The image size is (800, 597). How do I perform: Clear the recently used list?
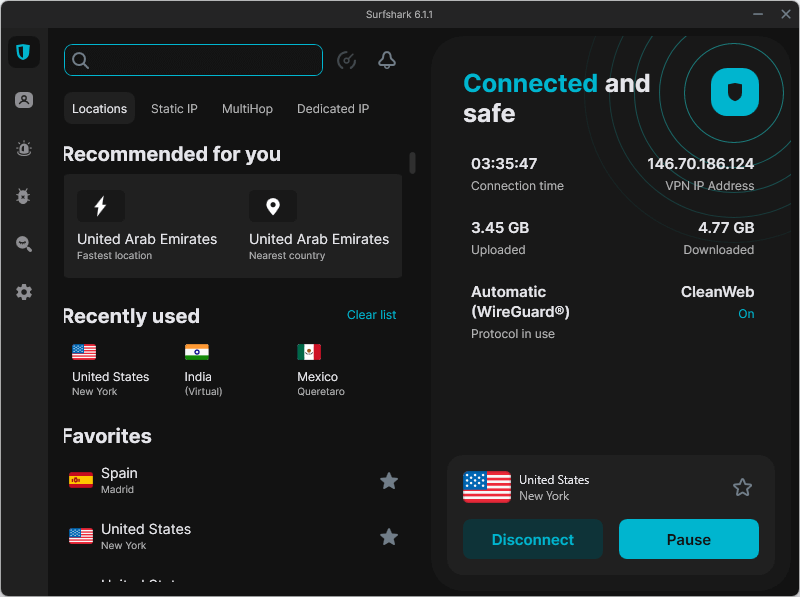(x=371, y=314)
